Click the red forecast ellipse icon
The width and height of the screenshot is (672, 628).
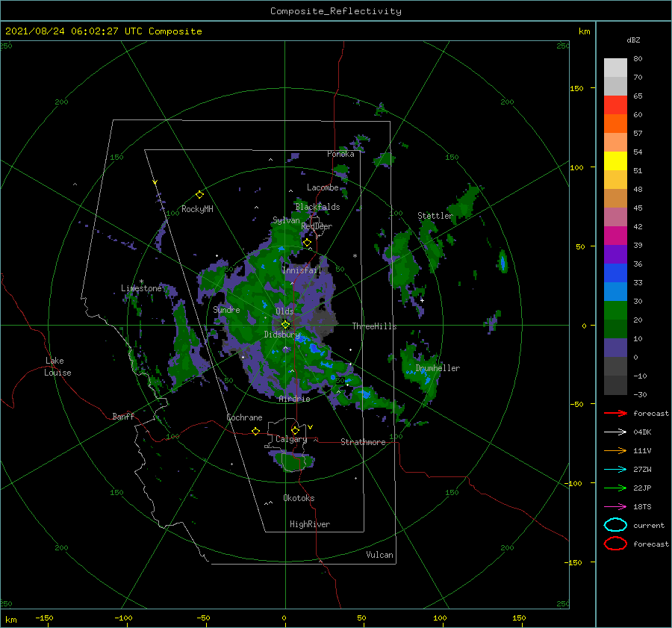coord(615,544)
